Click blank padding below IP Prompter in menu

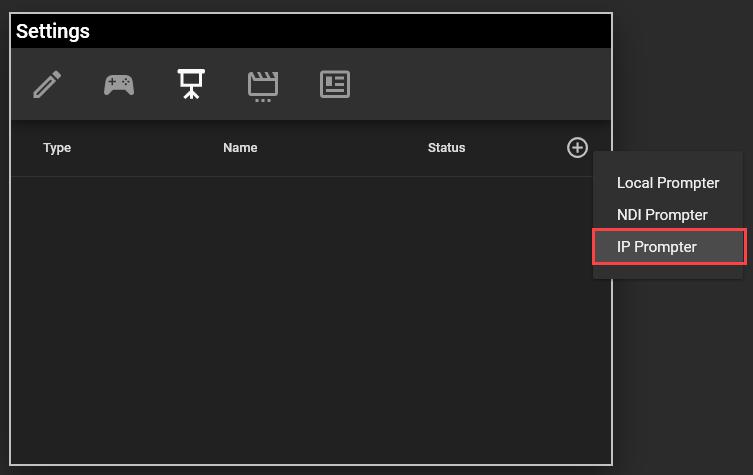pyautogui.click(x=669, y=271)
